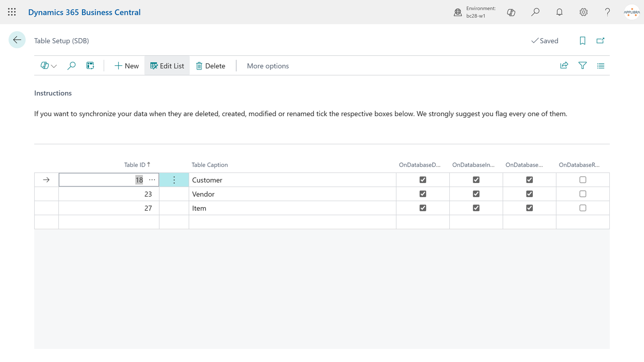
Task: Share the page via share icon
Action: pos(564,65)
